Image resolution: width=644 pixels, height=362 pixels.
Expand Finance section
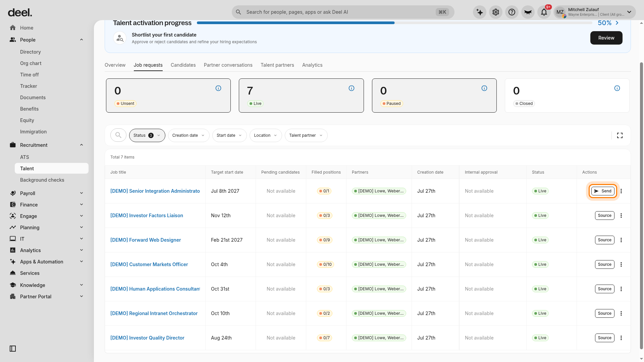click(x=82, y=205)
